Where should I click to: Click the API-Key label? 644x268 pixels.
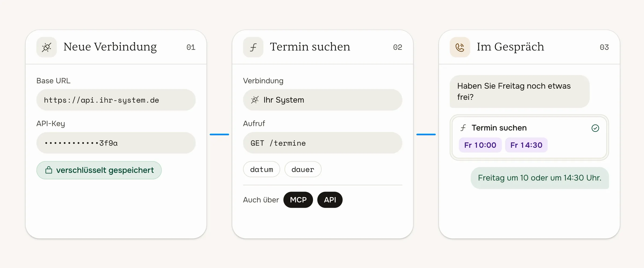51,124
